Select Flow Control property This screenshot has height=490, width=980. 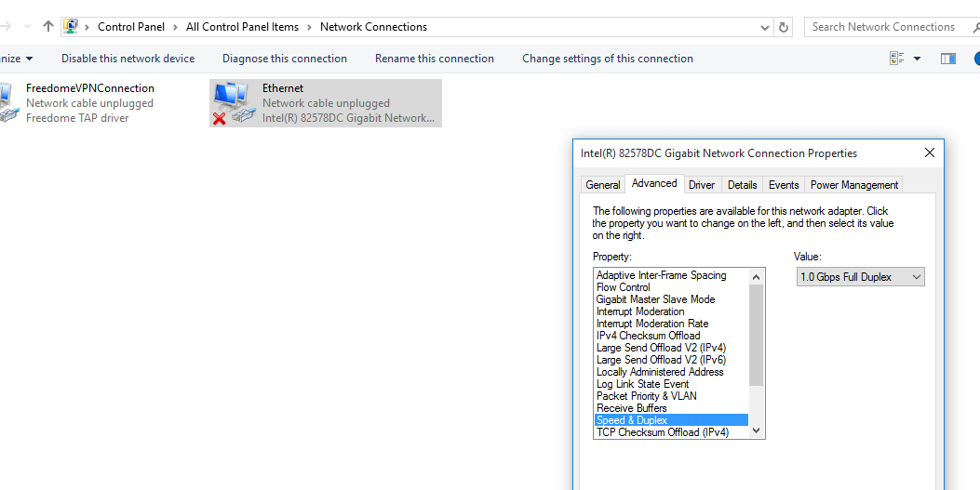coord(671,287)
